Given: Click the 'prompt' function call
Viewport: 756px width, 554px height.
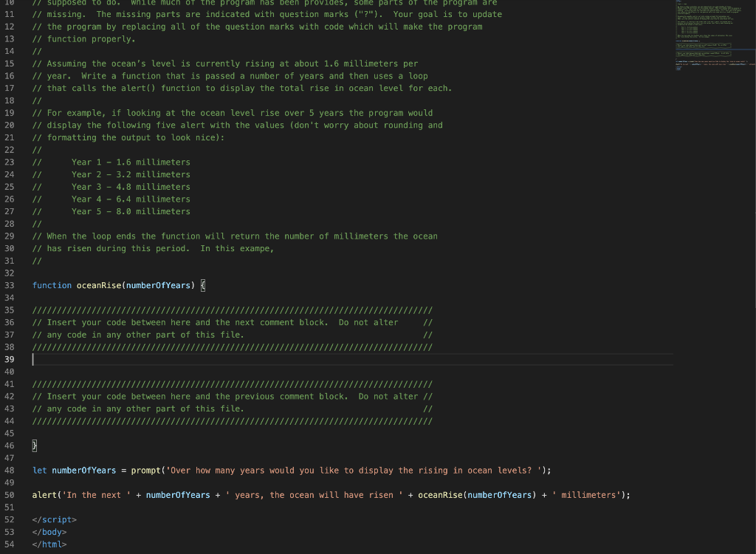Looking at the screenshot, I should [145, 471].
